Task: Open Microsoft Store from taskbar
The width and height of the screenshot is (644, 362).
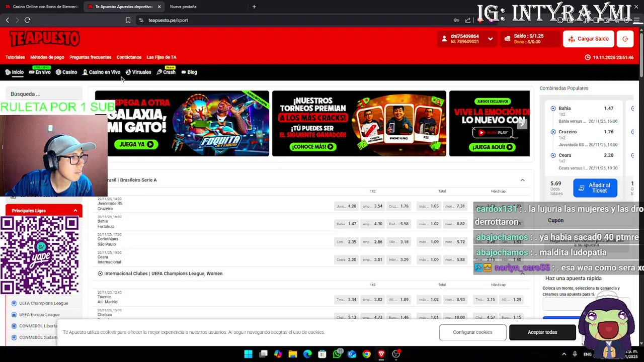Action: coord(323,354)
